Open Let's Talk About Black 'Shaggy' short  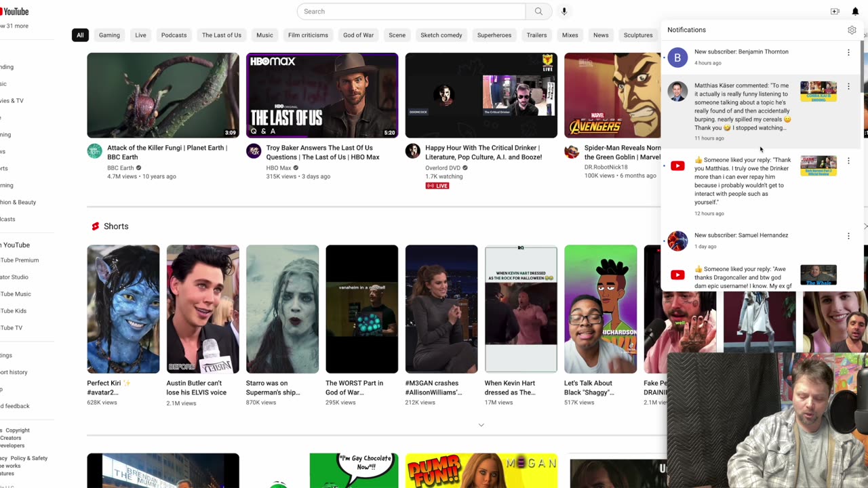tap(600, 309)
